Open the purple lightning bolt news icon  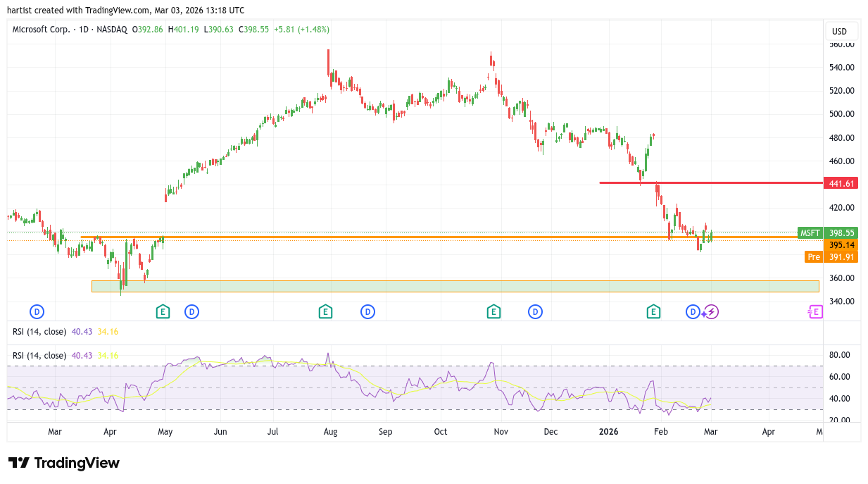(711, 311)
